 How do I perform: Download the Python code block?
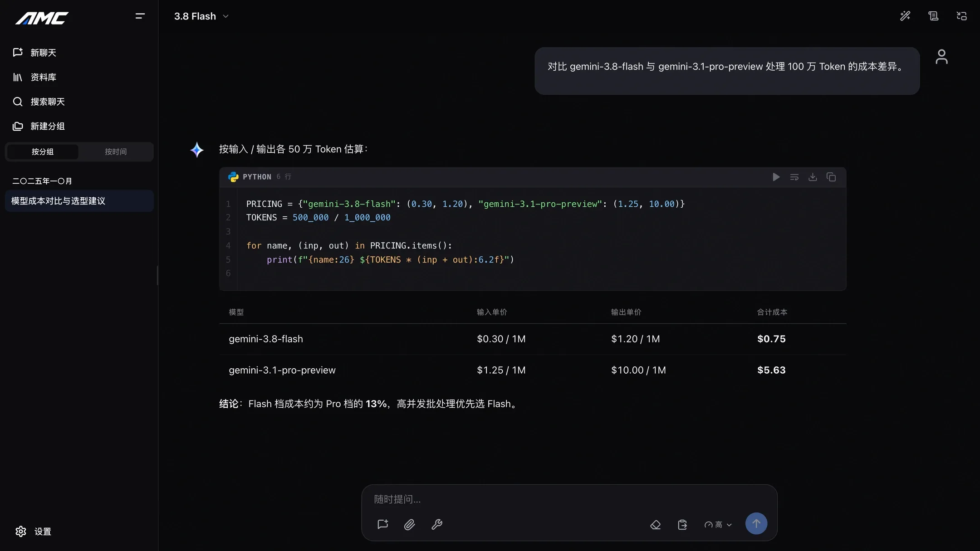tap(813, 177)
